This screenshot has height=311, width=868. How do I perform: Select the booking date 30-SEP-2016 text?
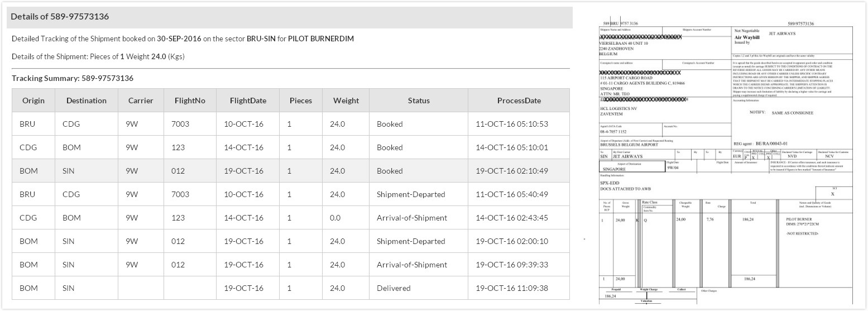click(179, 39)
